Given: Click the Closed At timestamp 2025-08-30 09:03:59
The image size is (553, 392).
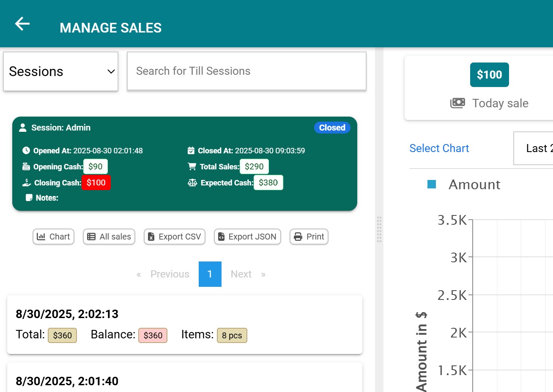Looking at the screenshot, I should point(270,150).
